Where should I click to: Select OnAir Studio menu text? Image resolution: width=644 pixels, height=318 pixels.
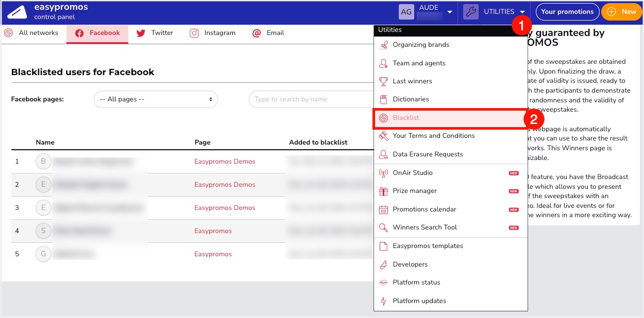pyautogui.click(x=413, y=173)
